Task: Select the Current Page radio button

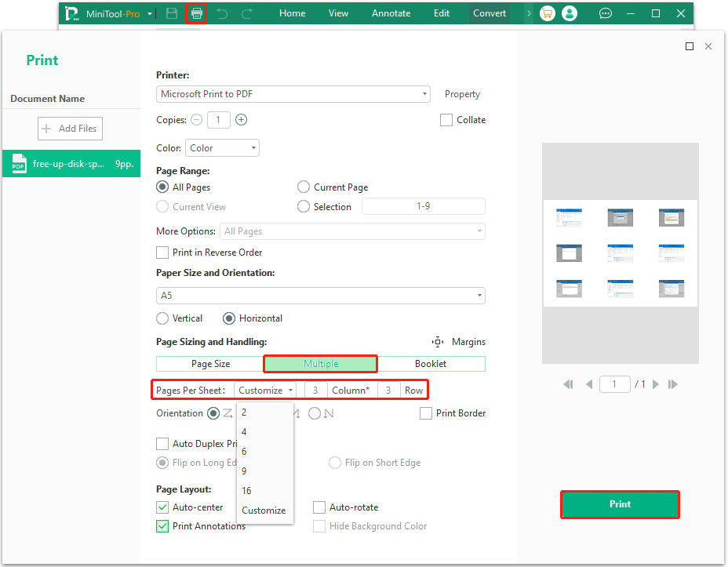Action: [304, 187]
